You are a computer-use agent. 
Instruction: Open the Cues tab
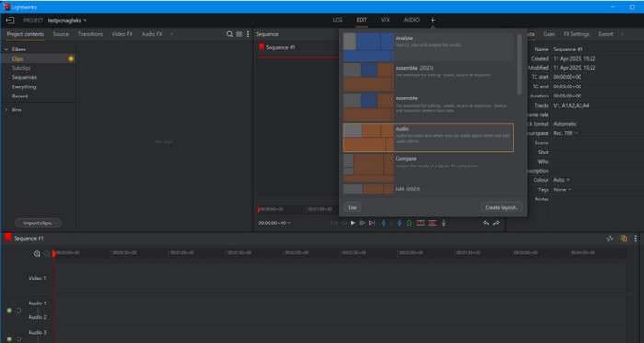[548, 34]
